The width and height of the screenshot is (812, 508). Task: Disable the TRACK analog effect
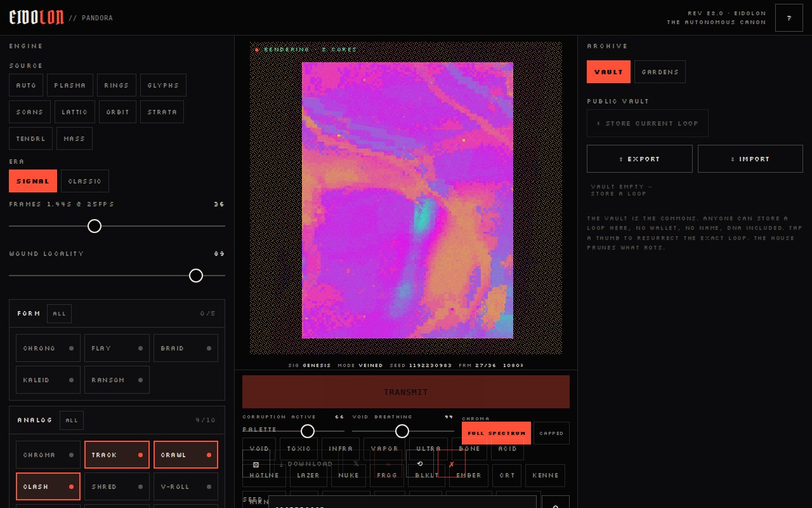117,455
